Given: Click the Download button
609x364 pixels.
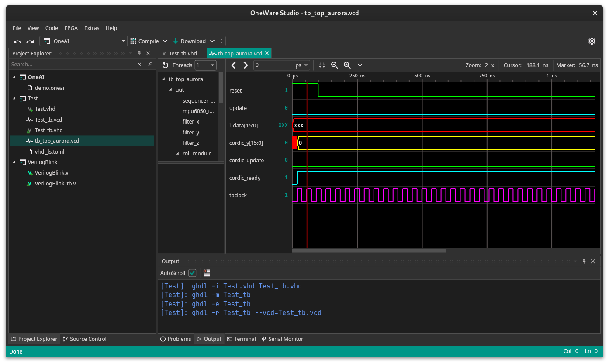Looking at the screenshot, I should [x=193, y=41].
